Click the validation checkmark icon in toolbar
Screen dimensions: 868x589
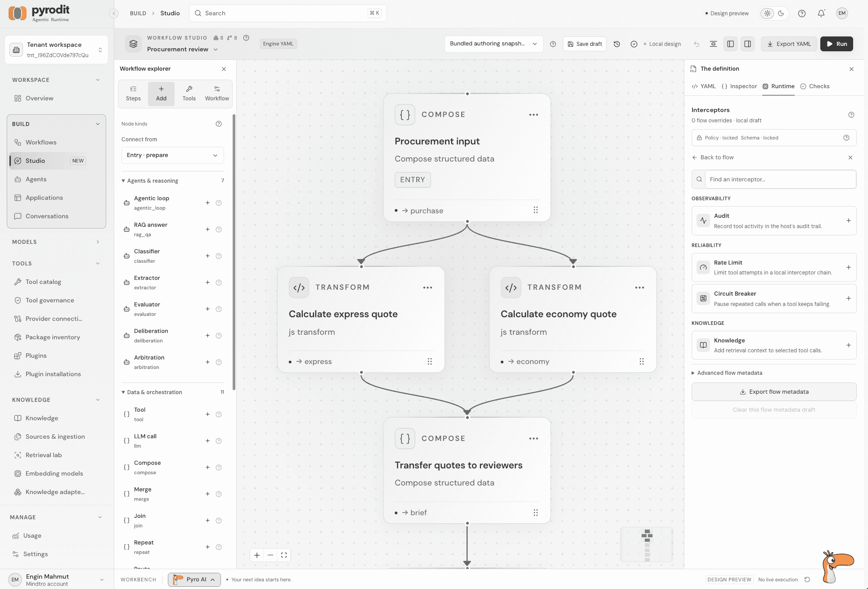click(634, 44)
